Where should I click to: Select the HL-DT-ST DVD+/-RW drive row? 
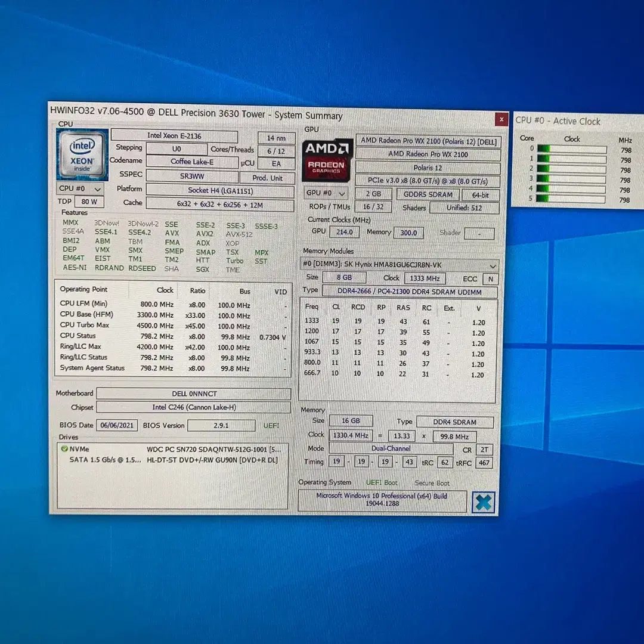tap(172, 460)
